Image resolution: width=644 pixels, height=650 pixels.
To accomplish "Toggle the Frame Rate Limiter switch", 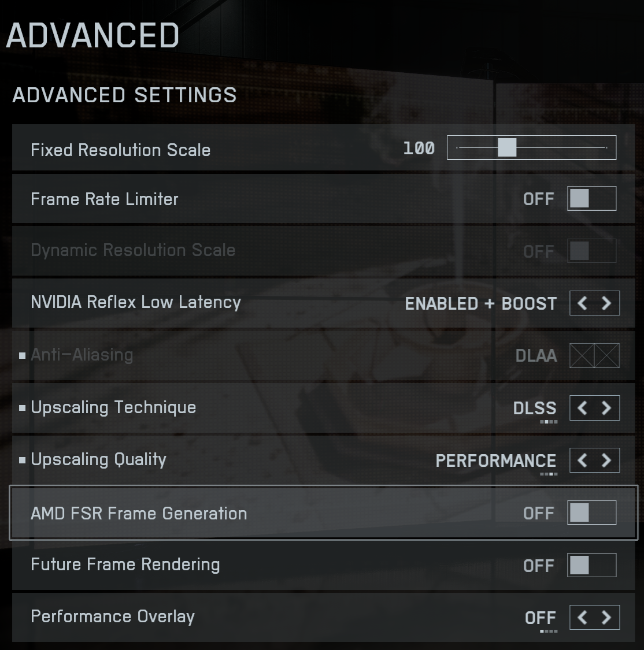I will coord(591,199).
